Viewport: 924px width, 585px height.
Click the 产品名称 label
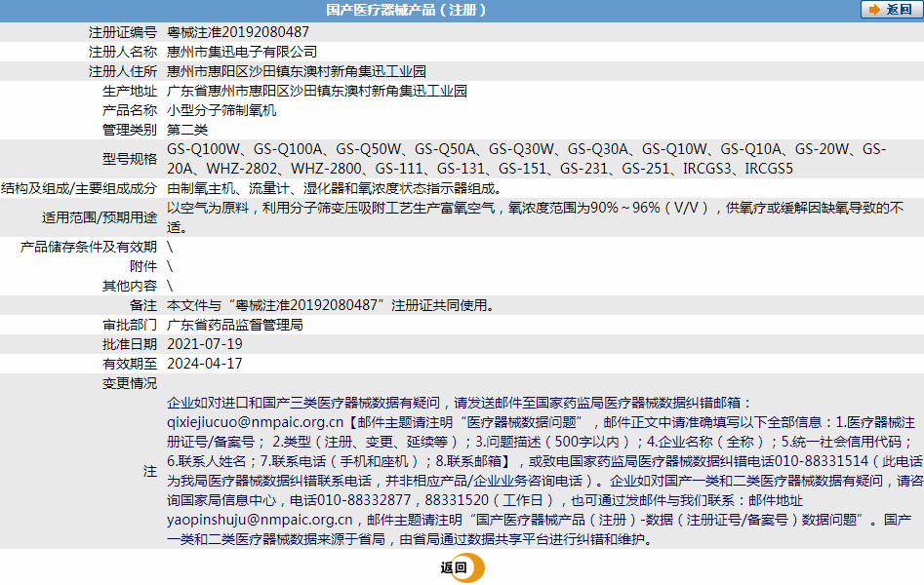point(130,110)
